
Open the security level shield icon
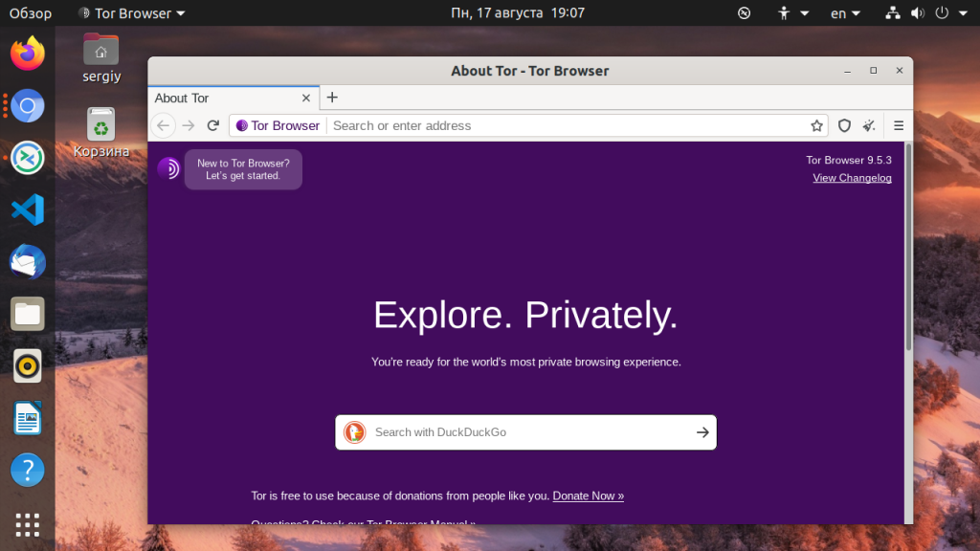[843, 125]
